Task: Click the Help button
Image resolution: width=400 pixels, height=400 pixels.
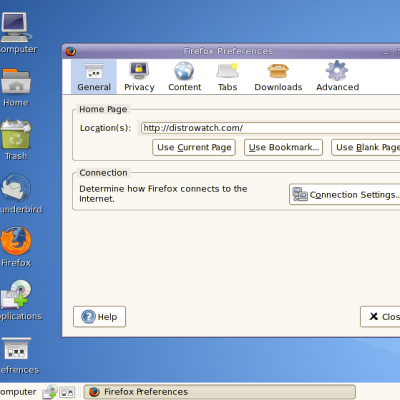Action: point(99,317)
